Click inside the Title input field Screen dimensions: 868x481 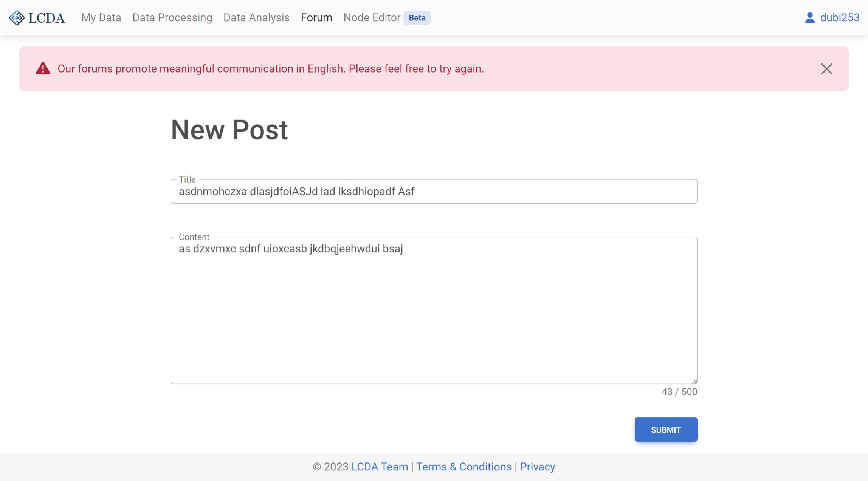pyautogui.click(x=434, y=191)
